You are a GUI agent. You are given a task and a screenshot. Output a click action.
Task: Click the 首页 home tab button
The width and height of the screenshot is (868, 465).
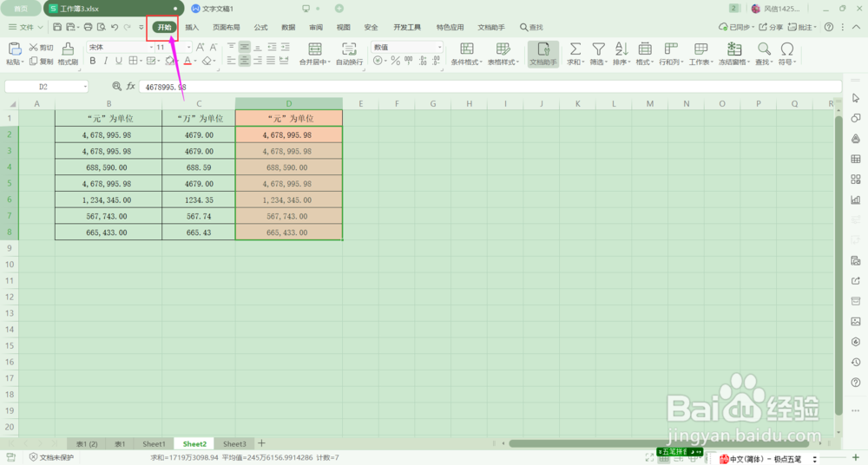(x=21, y=9)
